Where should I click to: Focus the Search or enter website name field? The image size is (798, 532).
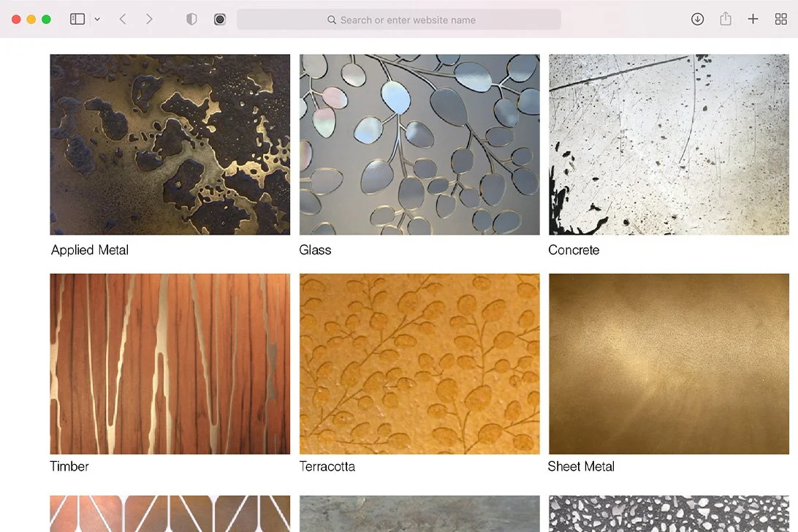[399, 19]
